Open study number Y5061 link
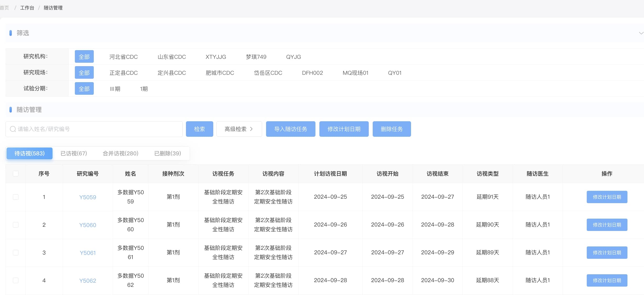Screen dimensions: 644x295 click(x=88, y=253)
